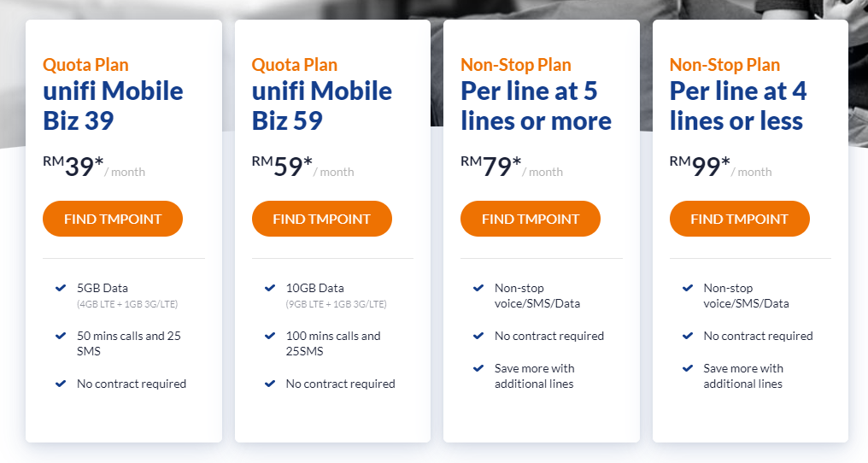Image resolution: width=868 pixels, height=463 pixels.
Task: Click checkmark beside 10GB Data
Action: click(270, 288)
